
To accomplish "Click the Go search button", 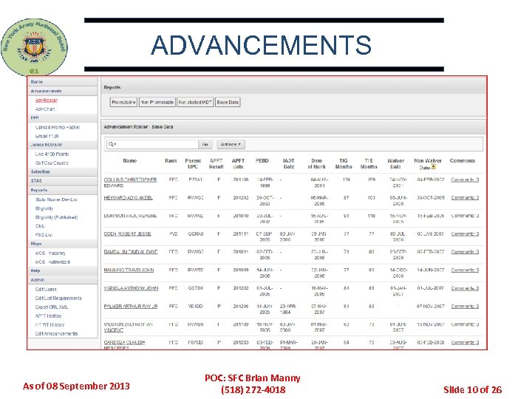I will (x=205, y=144).
